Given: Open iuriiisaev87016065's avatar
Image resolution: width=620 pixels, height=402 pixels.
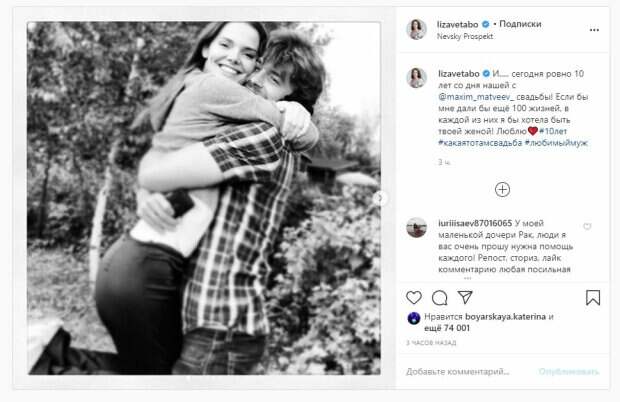Looking at the screenshot, I should click(416, 227).
